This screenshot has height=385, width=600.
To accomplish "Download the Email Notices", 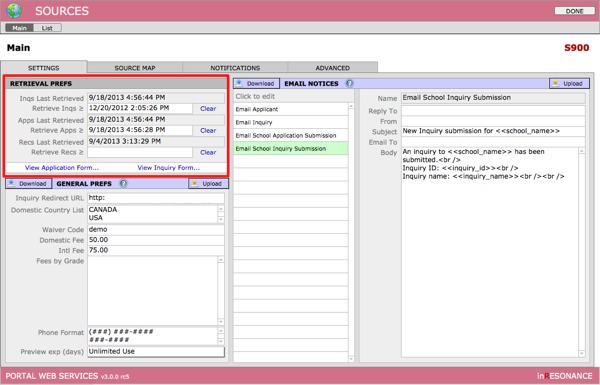I will [256, 83].
